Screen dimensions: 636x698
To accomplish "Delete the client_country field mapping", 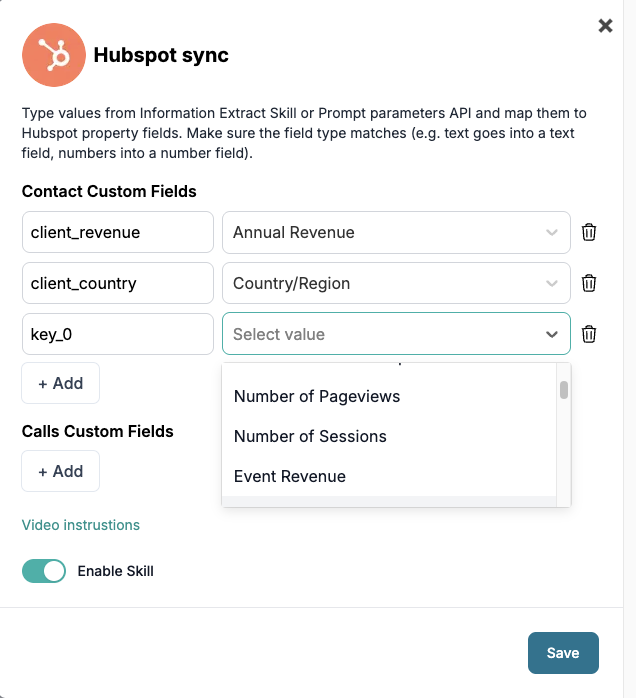I will [x=589, y=283].
